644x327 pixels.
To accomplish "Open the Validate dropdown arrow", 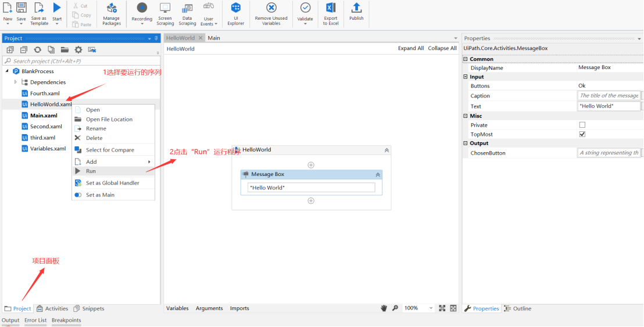I will tap(305, 24).
